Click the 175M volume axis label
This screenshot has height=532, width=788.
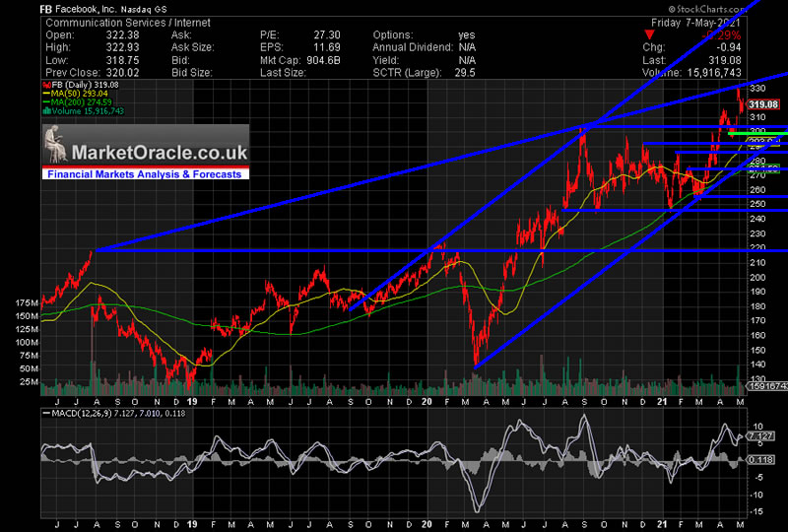pos(28,303)
